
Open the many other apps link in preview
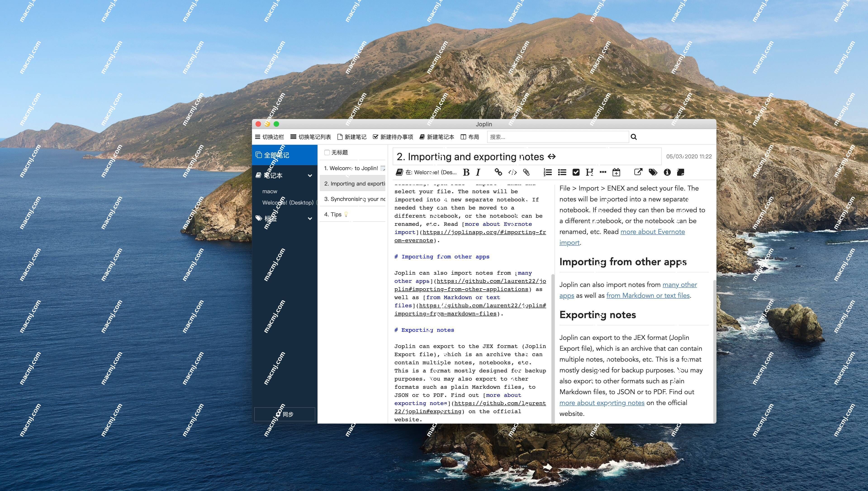click(x=680, y=285)
